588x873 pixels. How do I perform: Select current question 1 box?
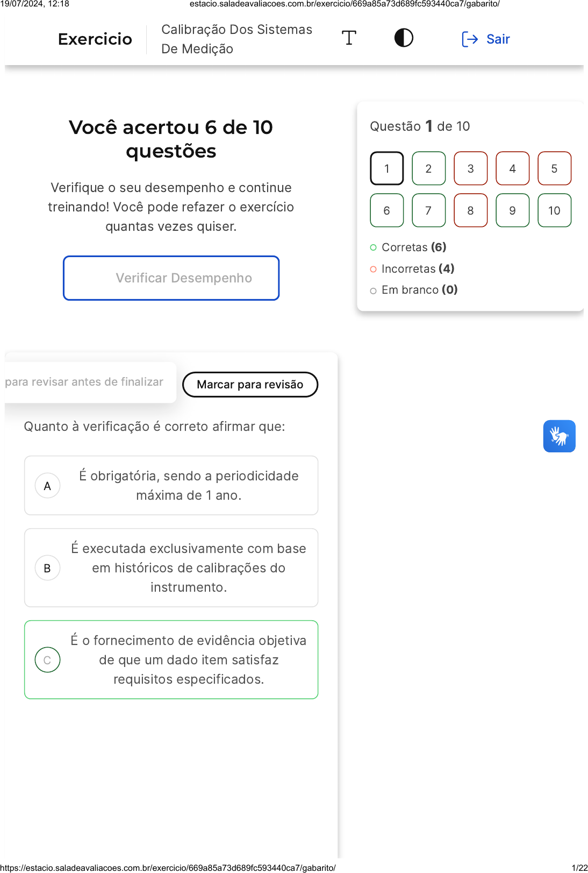tap(386, 169)
